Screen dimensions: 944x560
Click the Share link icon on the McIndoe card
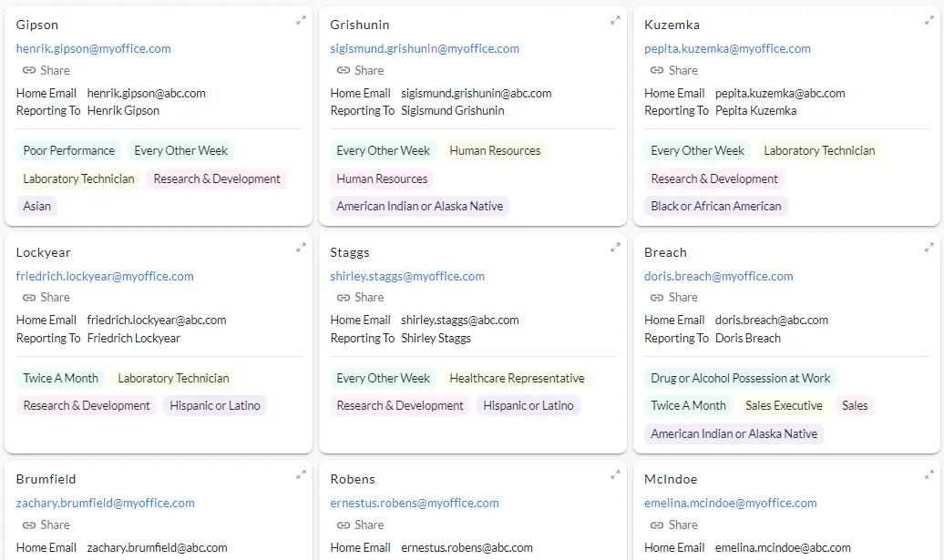[x=657, y=524]
